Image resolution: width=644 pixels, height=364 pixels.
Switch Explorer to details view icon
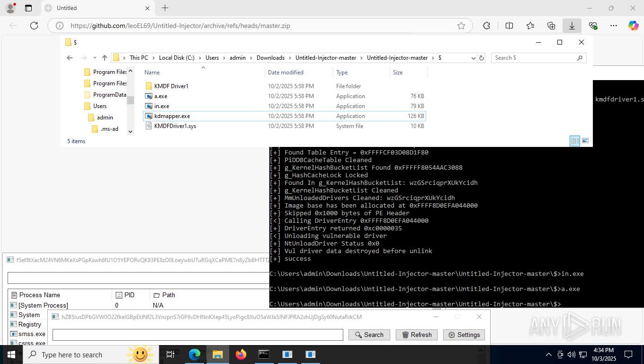[x=575, y=141]
